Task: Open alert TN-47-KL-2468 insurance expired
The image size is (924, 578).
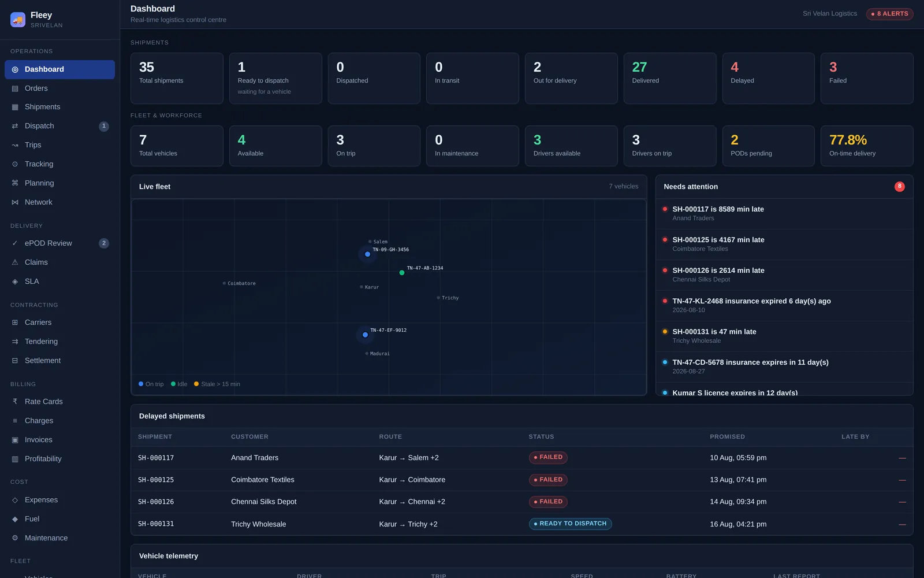Action: click(784, 306)
